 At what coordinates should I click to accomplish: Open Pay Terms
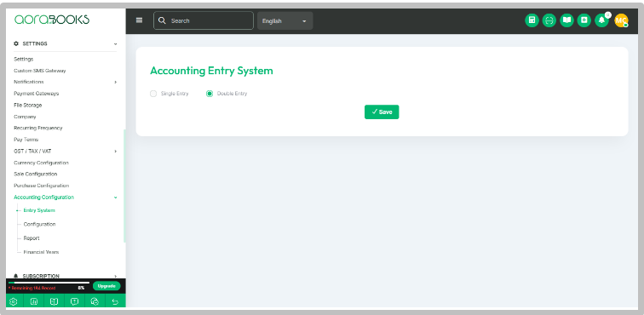[26, 140]
